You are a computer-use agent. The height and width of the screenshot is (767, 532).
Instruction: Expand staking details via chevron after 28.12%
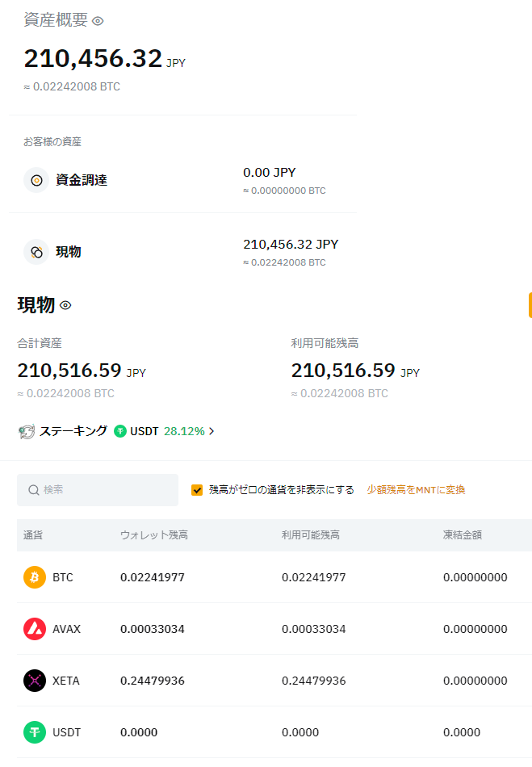point(212,431)
